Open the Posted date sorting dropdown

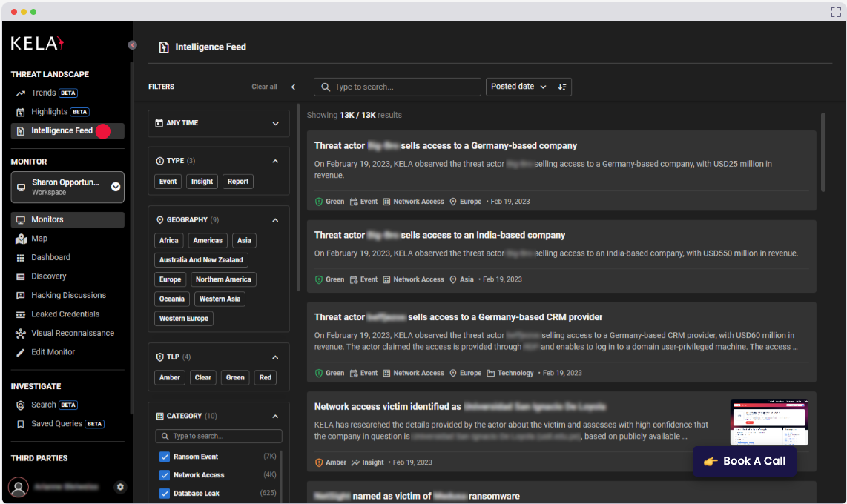pyautogui.click(x=518, y=87)
